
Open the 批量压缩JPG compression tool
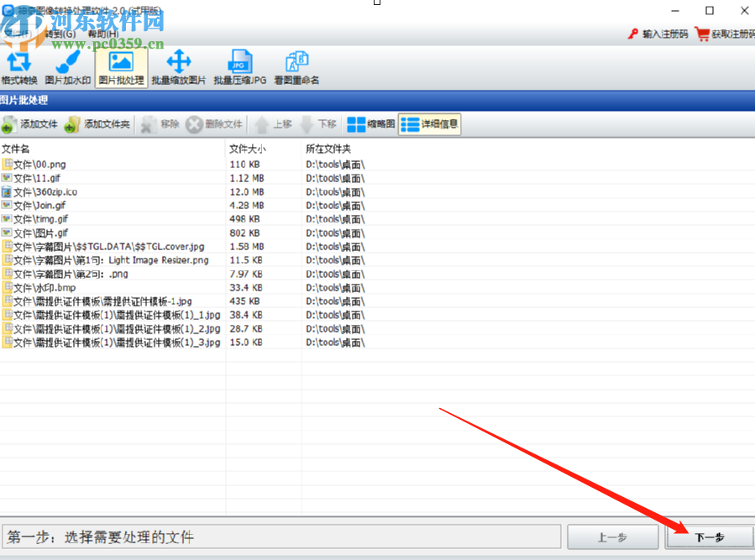pyautogui.click(x=240, y=68)
